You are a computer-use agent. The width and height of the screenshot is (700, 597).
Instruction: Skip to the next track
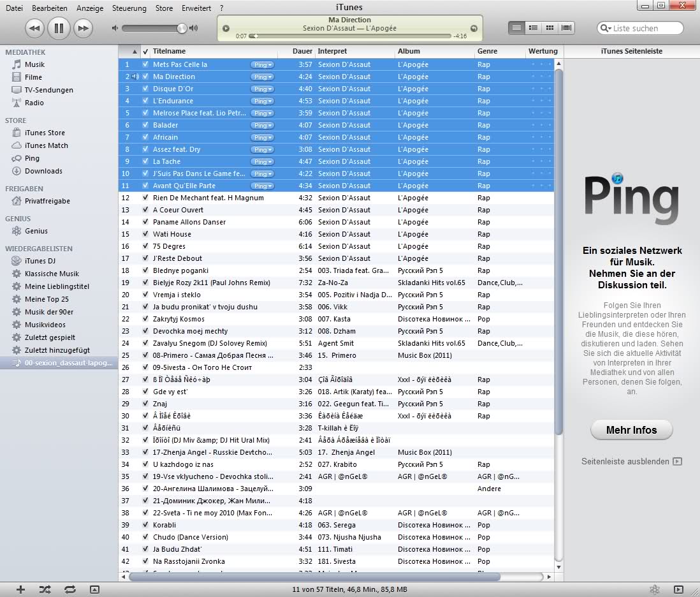coord(82,28)
